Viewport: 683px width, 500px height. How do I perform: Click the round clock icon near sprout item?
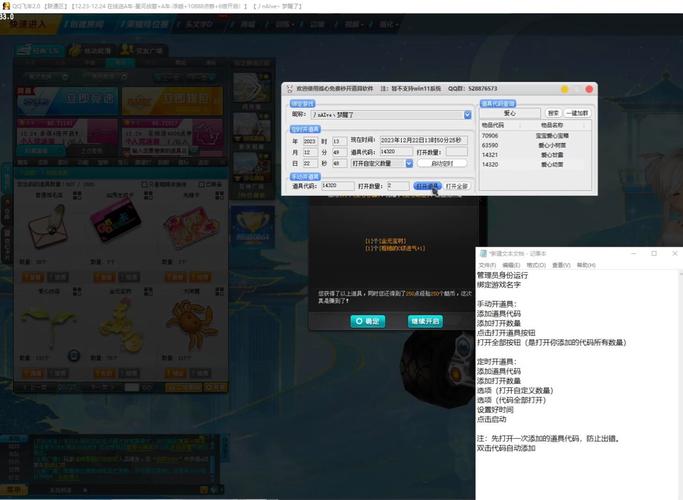(74, 356)
